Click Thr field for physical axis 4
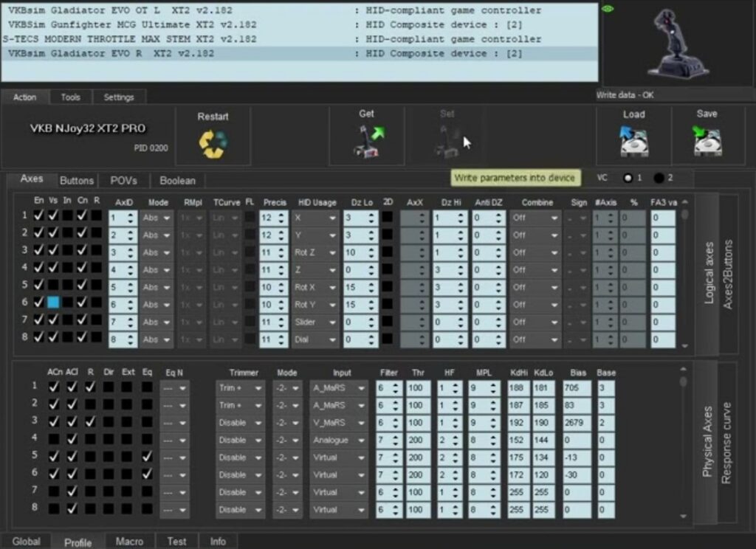 tap(418, 440)
